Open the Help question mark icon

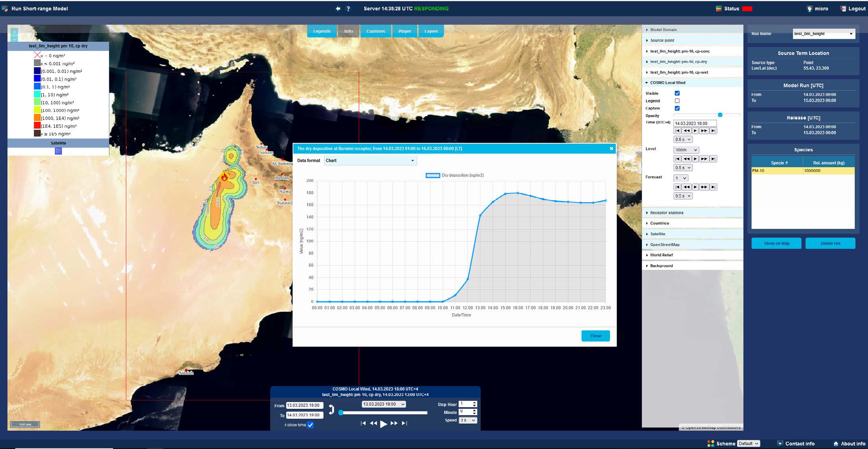pos(348,8)
